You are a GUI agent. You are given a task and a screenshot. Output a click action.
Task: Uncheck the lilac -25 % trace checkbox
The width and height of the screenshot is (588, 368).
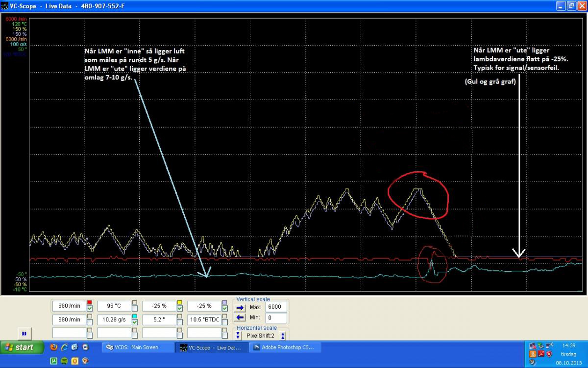click(x=225, y=308)
